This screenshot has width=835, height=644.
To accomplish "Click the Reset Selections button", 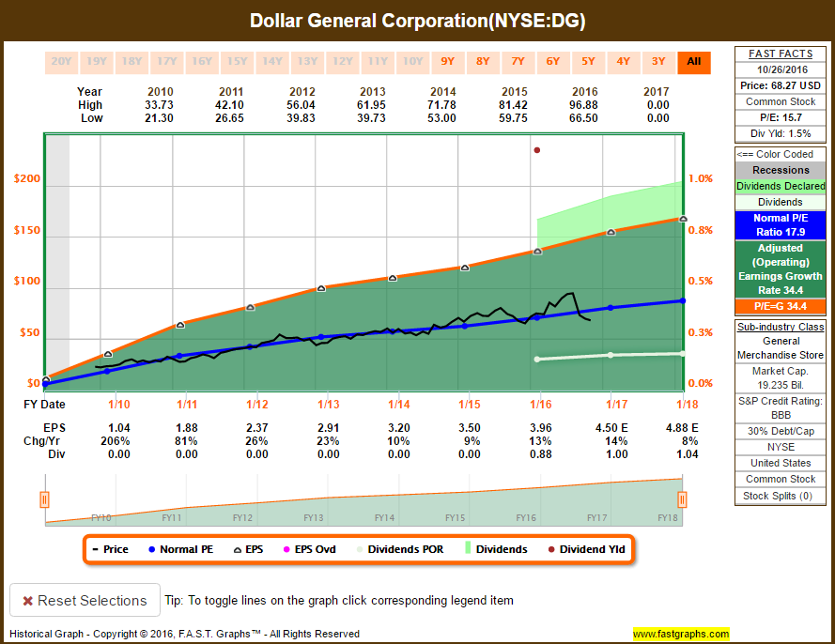I will click(84, 599).
